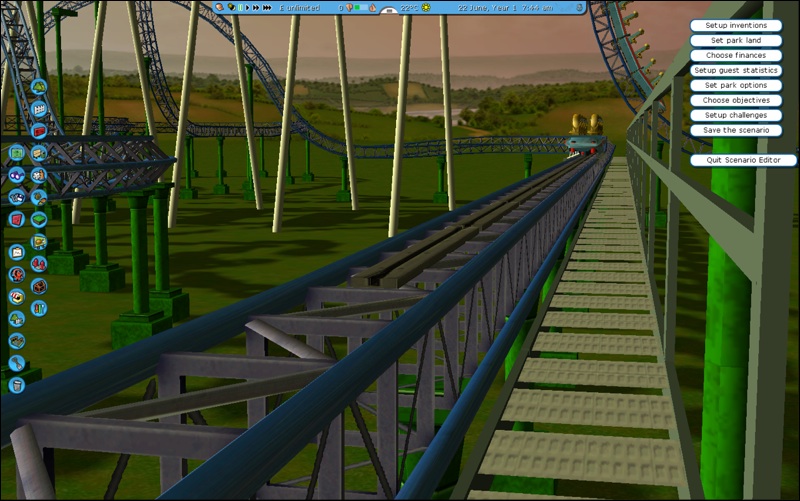This screenshot has height=501, width=800.
Task: Click the round brown foliage items icon
Action: [x=39, y=197]
